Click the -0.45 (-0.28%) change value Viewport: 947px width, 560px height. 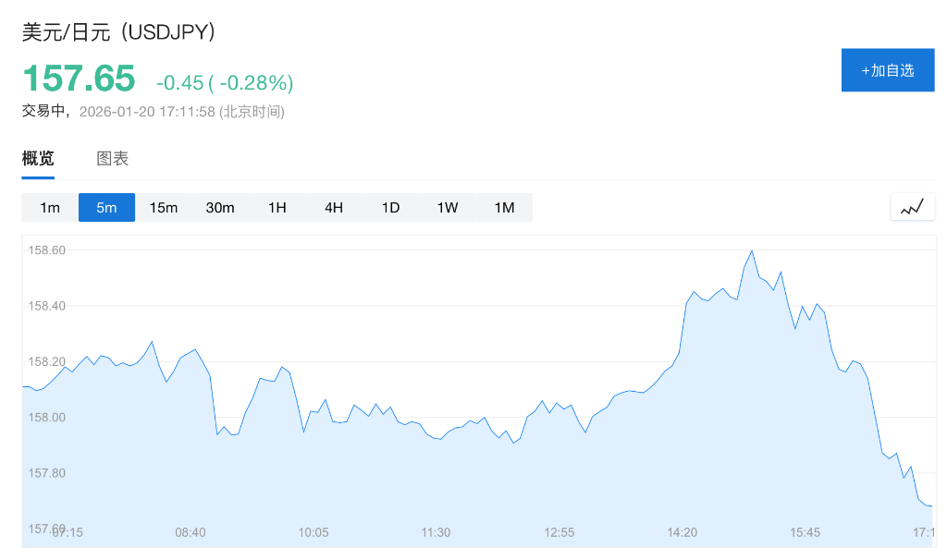pyautogui.click(x=225, y=83)
